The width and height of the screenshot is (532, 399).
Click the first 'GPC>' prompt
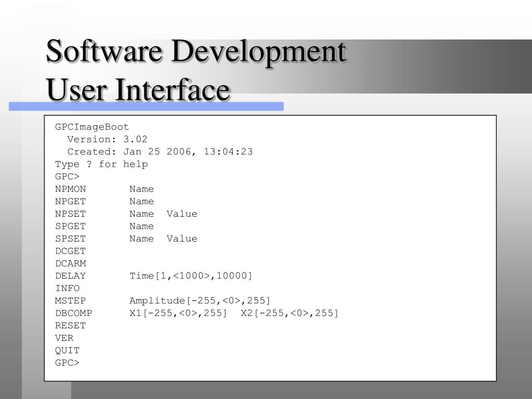pos(67,177)
